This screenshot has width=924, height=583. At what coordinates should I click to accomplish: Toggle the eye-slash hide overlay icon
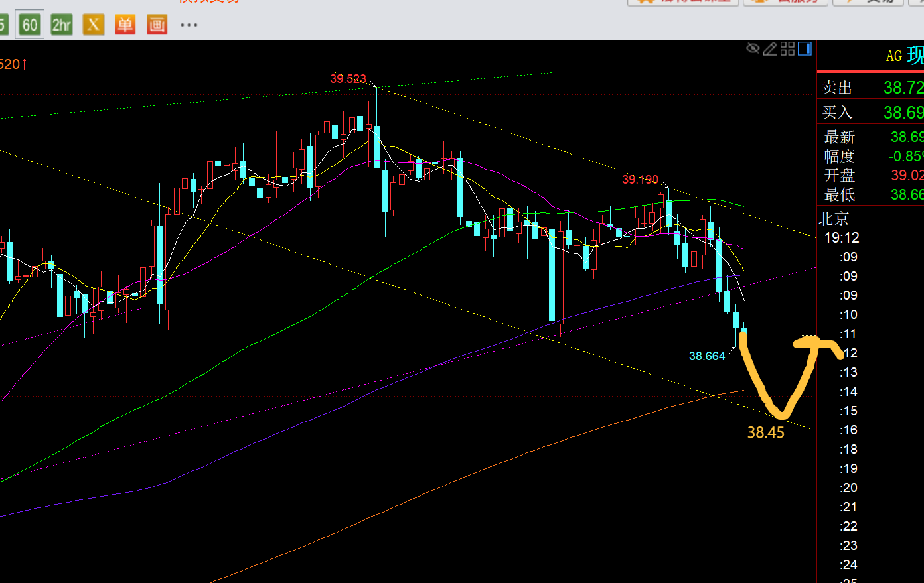click(x=753, y=48)
